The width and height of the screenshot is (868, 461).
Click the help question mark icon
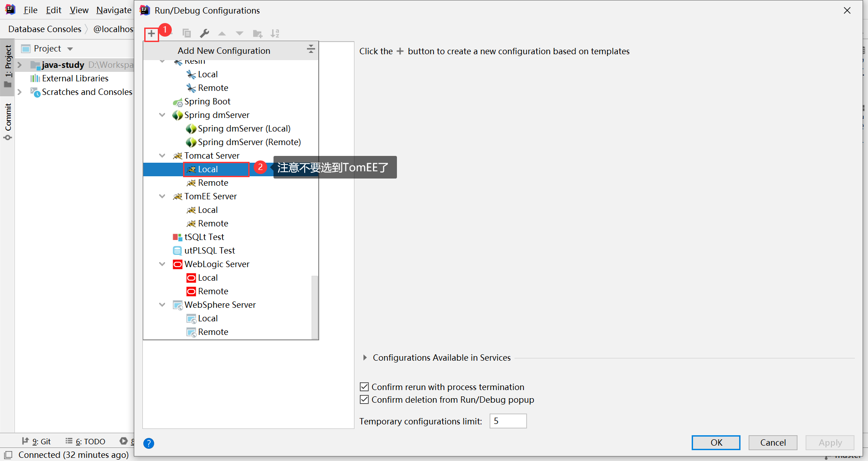tap(149, 443)
